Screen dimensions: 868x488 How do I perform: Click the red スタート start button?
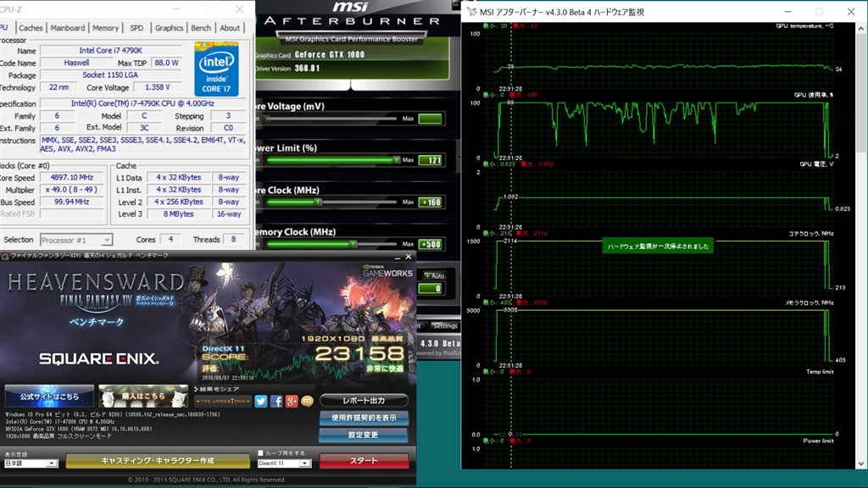coord(364,460)
